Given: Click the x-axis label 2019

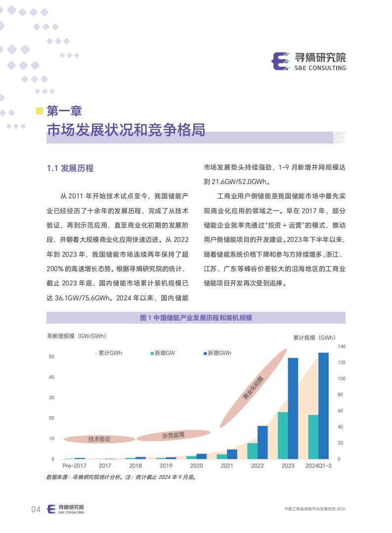Looking at the screenshot, I should click(166, 466).
